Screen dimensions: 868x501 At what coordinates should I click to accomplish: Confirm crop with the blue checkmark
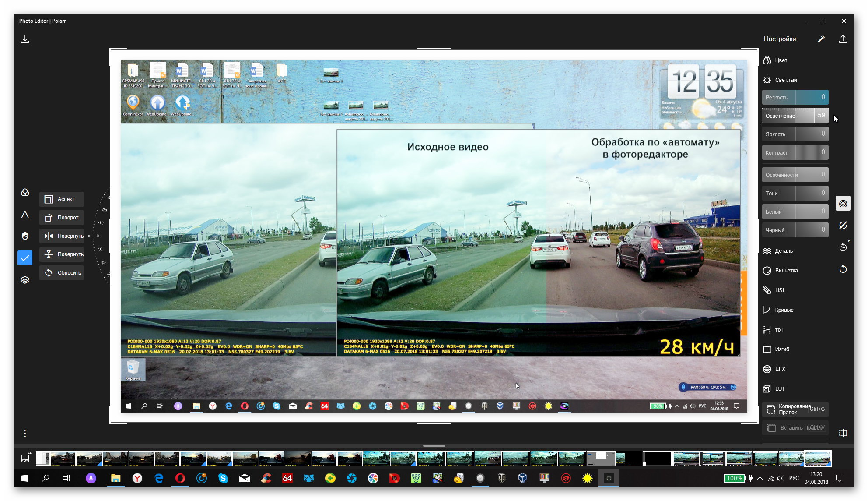click(25, 258)
